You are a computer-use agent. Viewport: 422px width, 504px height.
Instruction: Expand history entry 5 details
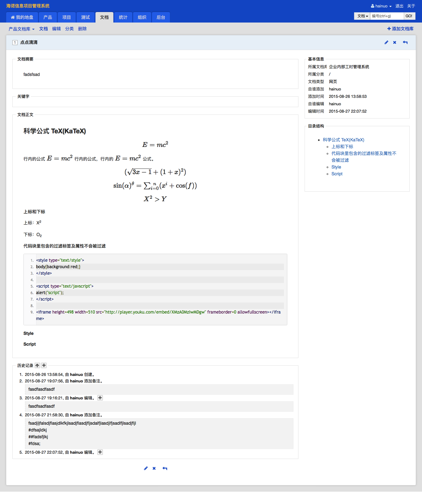[100, 452]
